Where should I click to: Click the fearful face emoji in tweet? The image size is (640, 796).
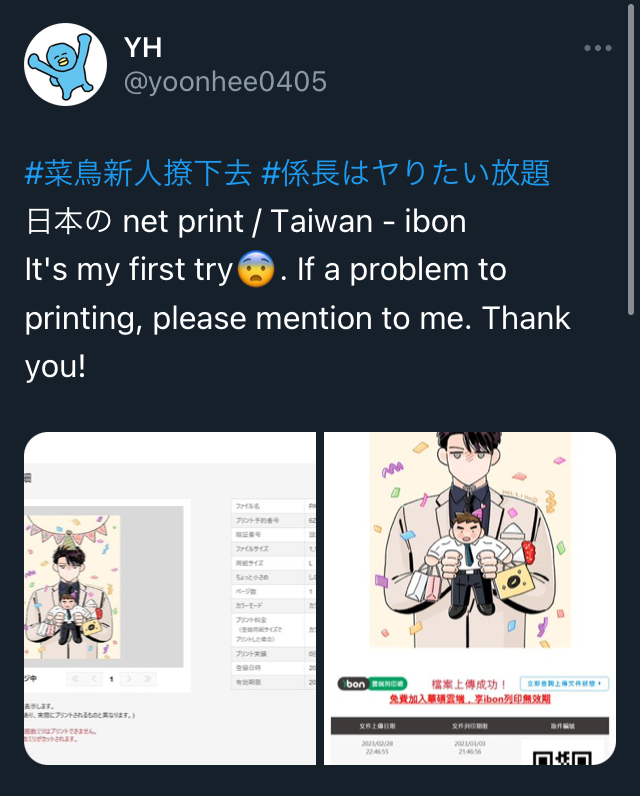(256, 269)
